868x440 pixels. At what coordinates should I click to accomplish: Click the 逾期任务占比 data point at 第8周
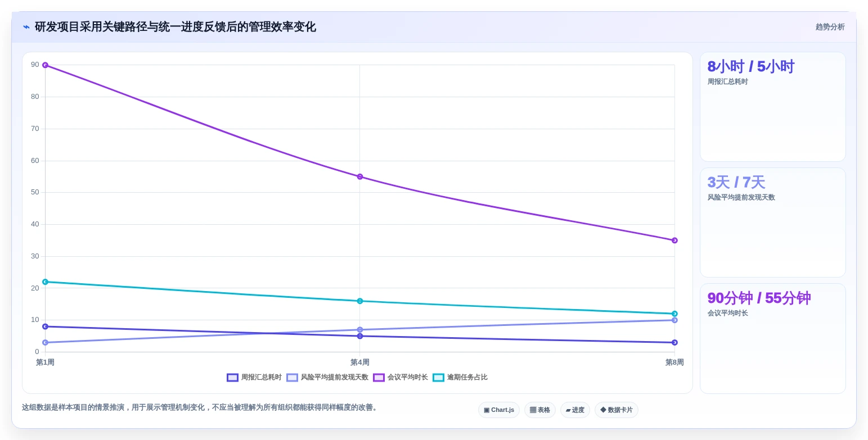[x=674, y=314]
